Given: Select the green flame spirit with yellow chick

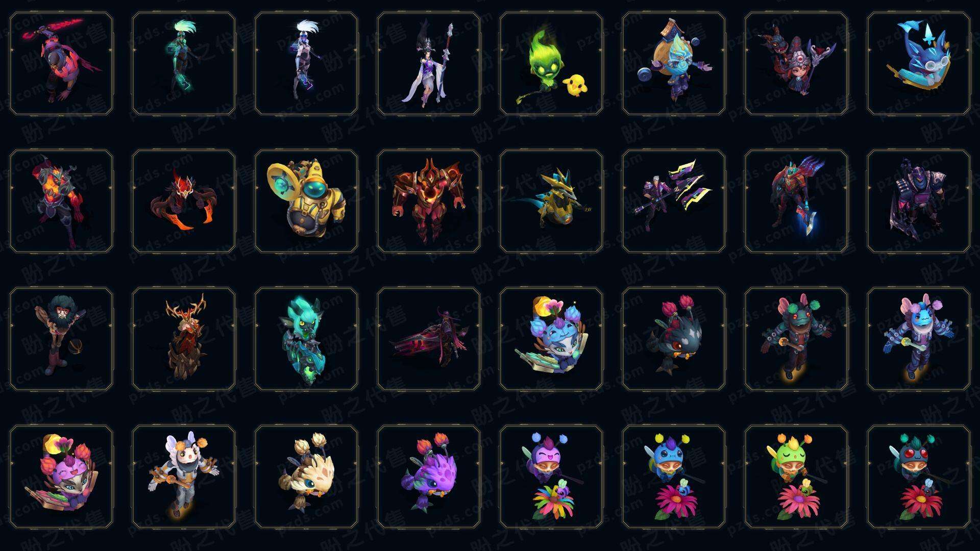Looking at the screenshot, I should (x=551, y=64).
